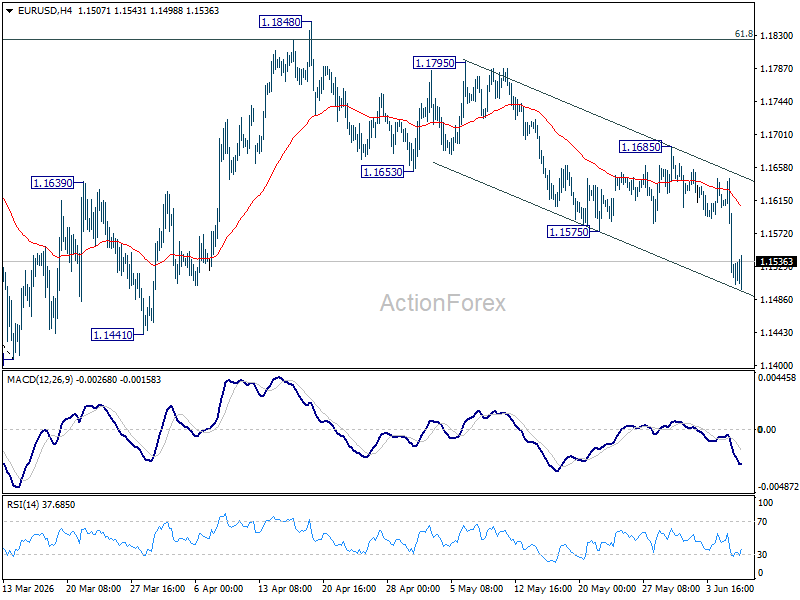800x600 pixels.
Task: Click the 20 Apr 16:00 time label
Action: click(x=349, y=588)
